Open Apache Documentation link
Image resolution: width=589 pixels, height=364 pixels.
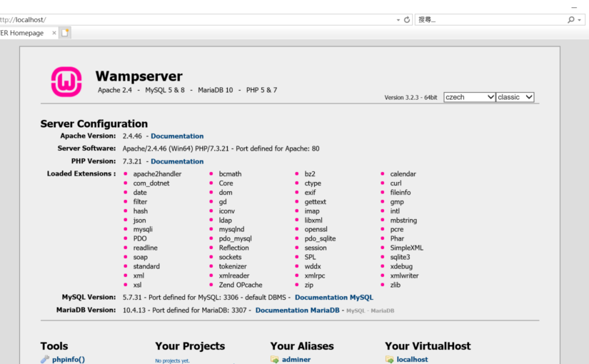pos(177,136)
